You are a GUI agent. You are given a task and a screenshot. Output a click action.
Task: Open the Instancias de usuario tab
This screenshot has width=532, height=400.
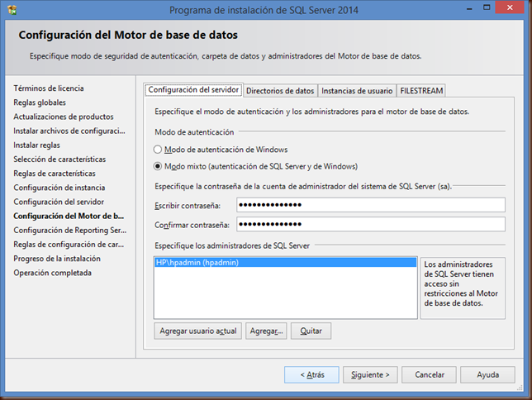(357, 91)
